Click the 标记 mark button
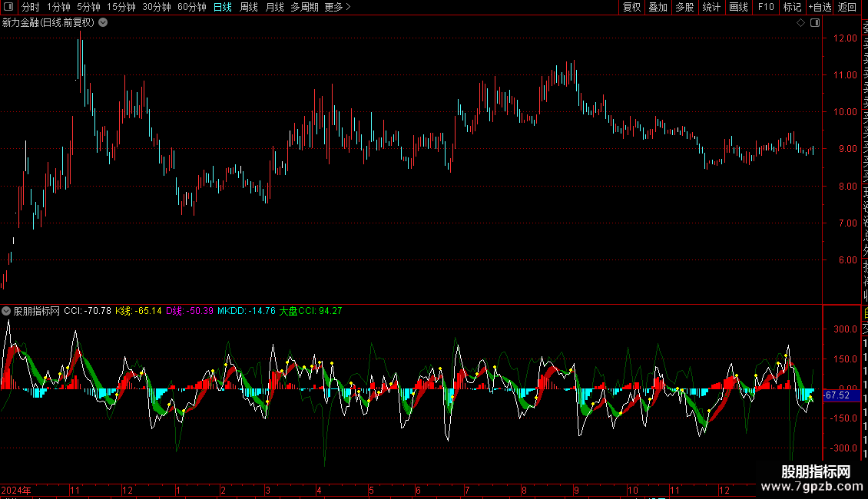The height and width of the screenshot is (499, 868). coord(792,7)
